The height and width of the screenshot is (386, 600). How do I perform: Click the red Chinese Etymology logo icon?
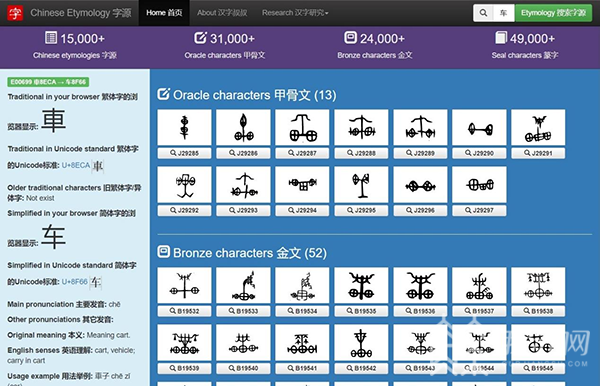click(15, 13)
